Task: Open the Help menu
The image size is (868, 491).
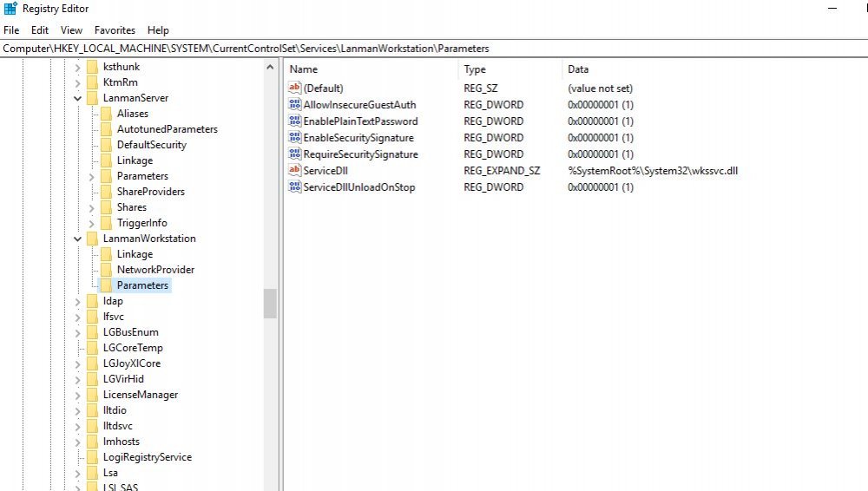Action: 158,29
